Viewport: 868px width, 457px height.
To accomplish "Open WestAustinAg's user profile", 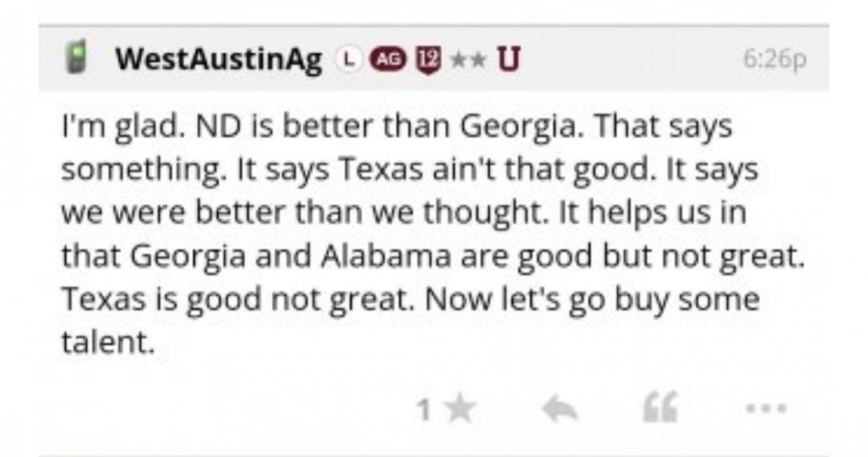I will pos(218,60).
